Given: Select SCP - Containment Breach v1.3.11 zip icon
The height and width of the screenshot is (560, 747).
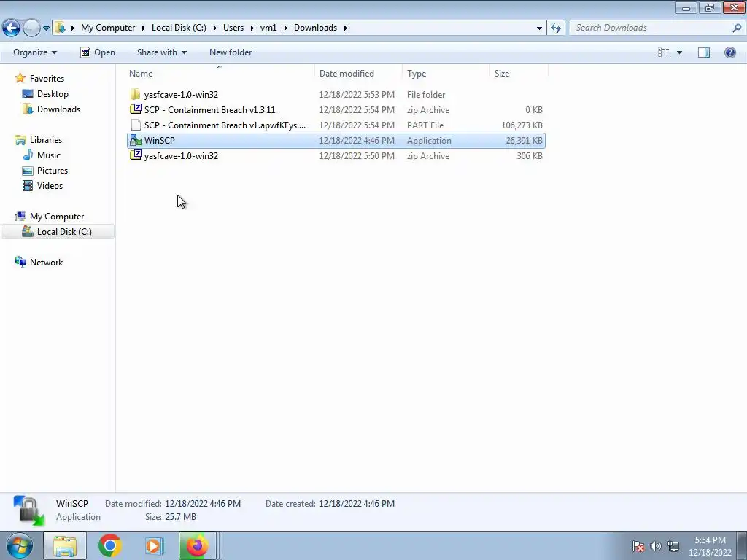Looking at the screenshot, I should (135, 109).
